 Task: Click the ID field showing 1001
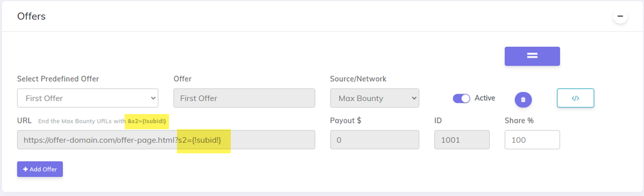(x=462, y=140)
